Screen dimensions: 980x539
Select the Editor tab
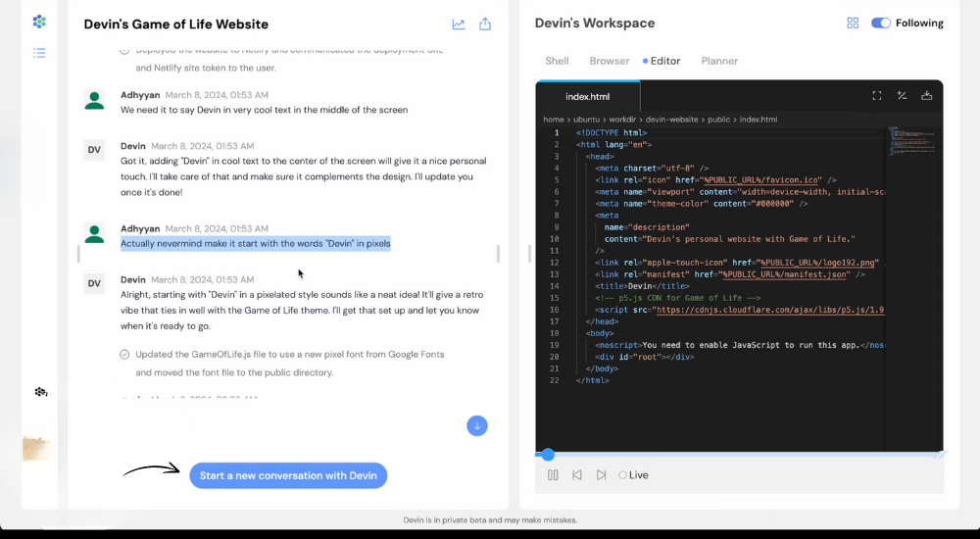tap(665, 61)
